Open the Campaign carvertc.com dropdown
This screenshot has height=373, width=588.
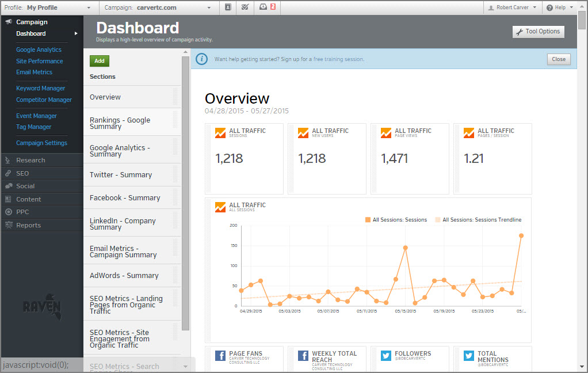pos(159,7)
